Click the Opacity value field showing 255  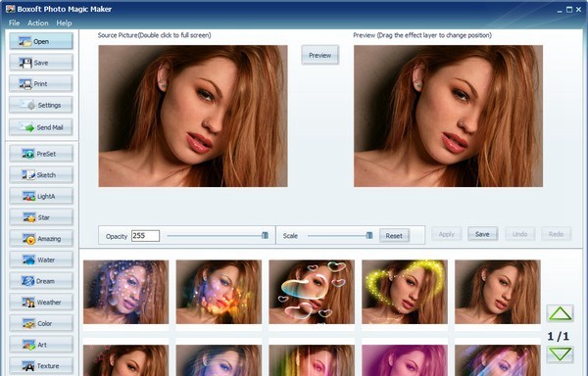(x=145, y=236)
